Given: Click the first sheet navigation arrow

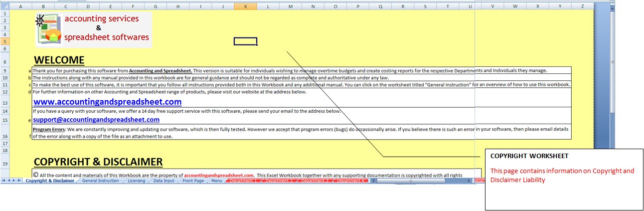Looking at the screenshot, I should 4,181.
